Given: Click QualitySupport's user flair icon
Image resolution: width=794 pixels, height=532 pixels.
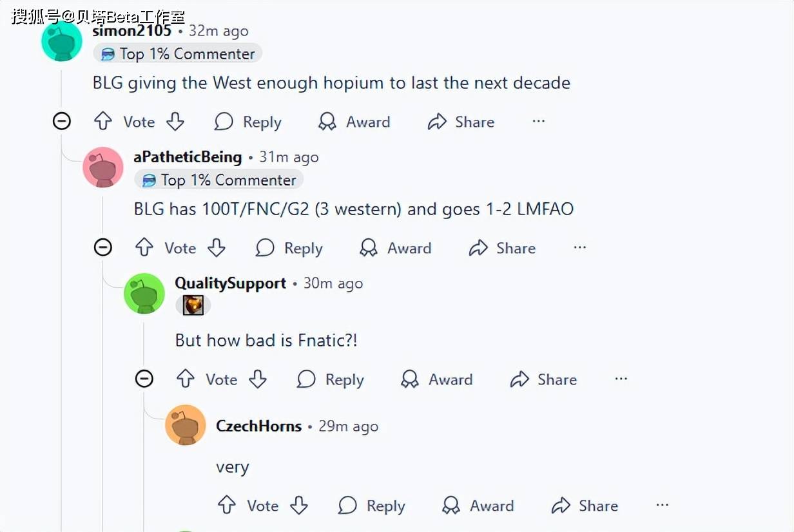Looking at the screenshot, I should (193, 305).
